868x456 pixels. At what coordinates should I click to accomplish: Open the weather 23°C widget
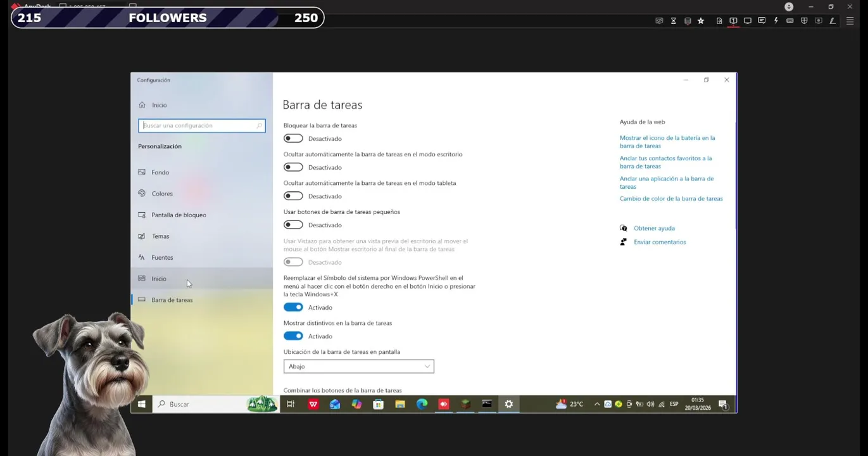(569, 404)
